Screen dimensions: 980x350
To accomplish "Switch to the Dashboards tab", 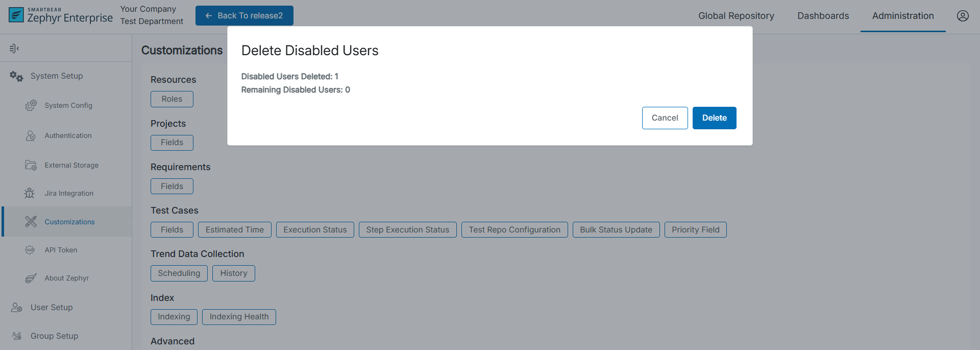I will (x=823, y=16).
